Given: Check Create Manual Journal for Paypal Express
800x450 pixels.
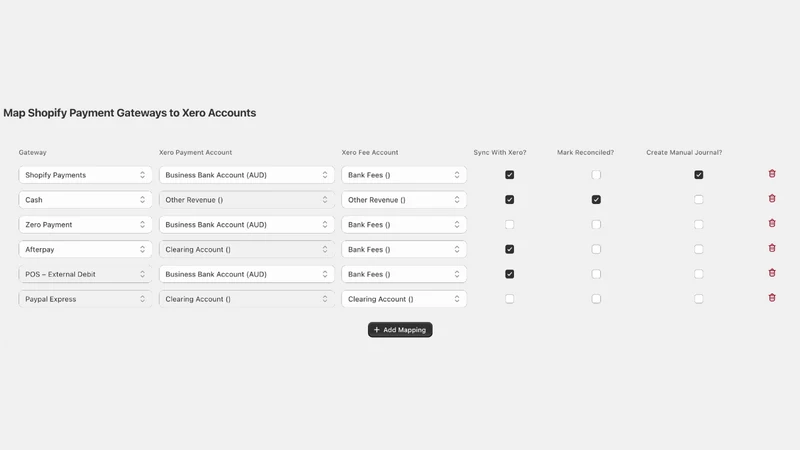Looking at the screenshot, I should [698, 299].
